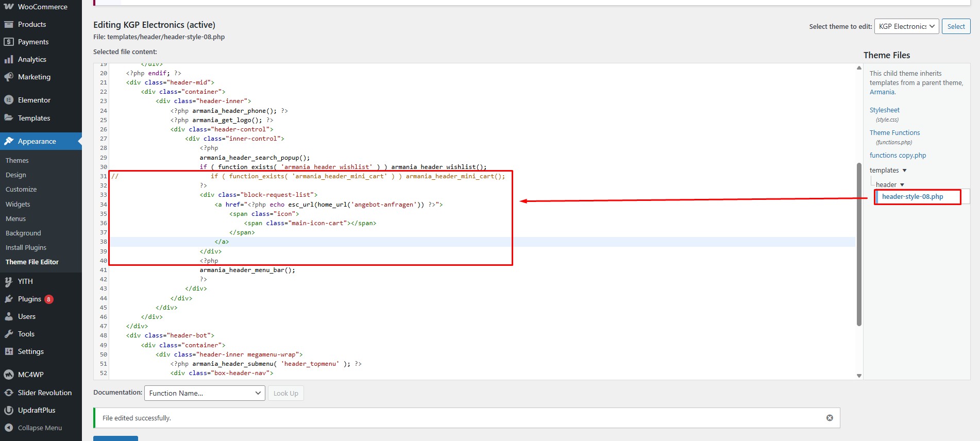Click the YITH icon in the sidebar
The width and height of the screenshot is (980, 441).
[x=9, y=281]
